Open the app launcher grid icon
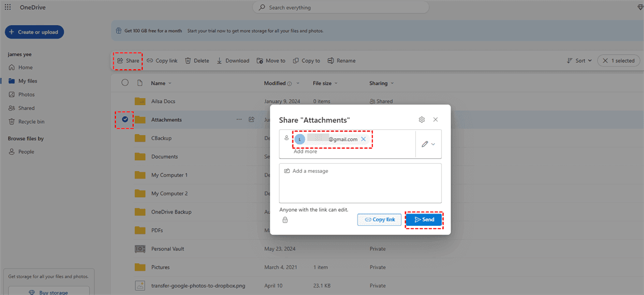 [x=8, y=8]
